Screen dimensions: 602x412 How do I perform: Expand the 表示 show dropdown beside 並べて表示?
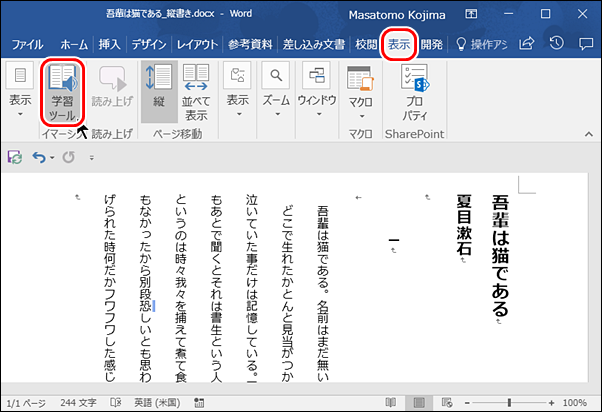pyautogui.click(x=237, y=91)
